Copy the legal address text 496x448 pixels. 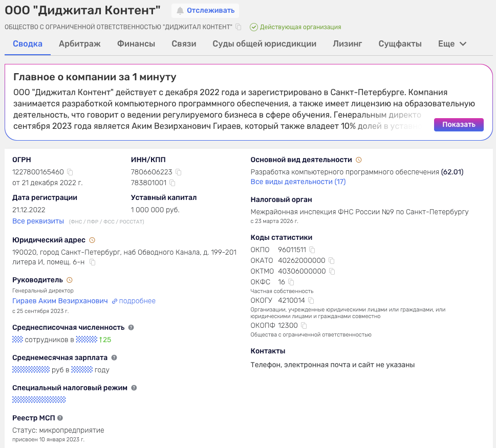pos(93,262)
